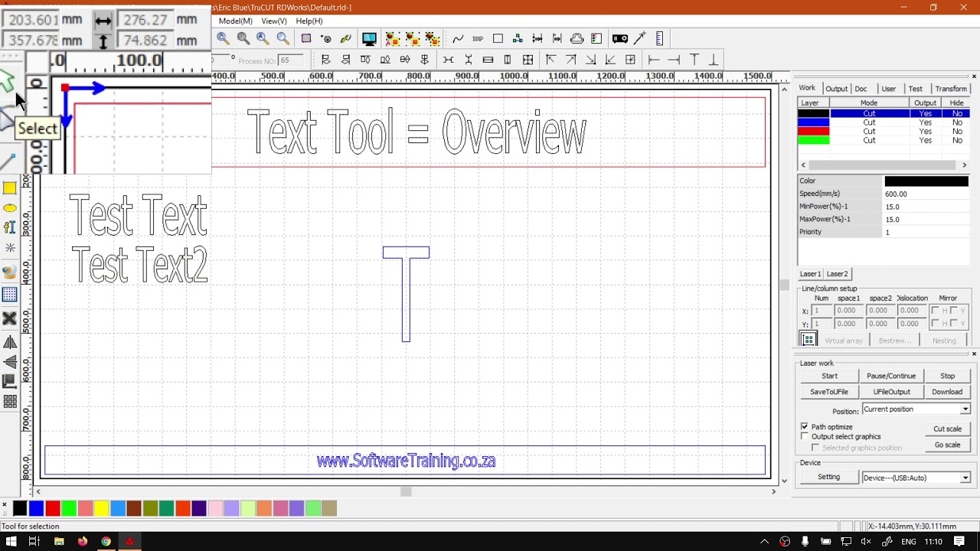Toggle Hide value for black layer
This screenshot has height=551, width=980.
[957, 113]
